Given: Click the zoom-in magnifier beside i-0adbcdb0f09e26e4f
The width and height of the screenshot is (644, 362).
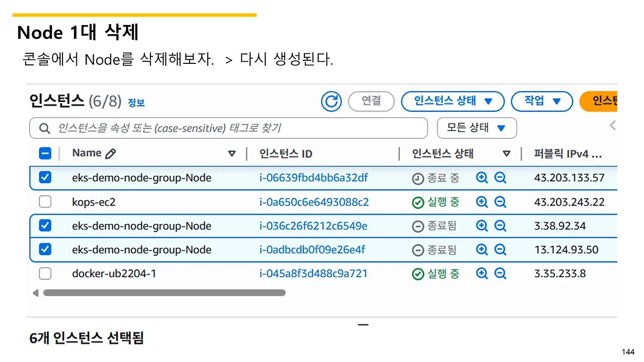Looking at the screenshot, I should coord(481,249).
